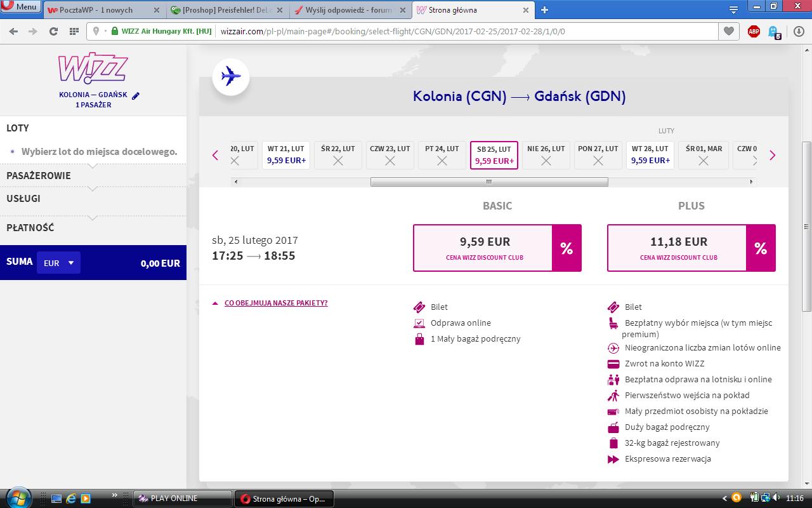Choose the PLUS 11,18 EUR fare
Image resolution: width=812 pixels, height=508 pixels.
pos(678,248)
